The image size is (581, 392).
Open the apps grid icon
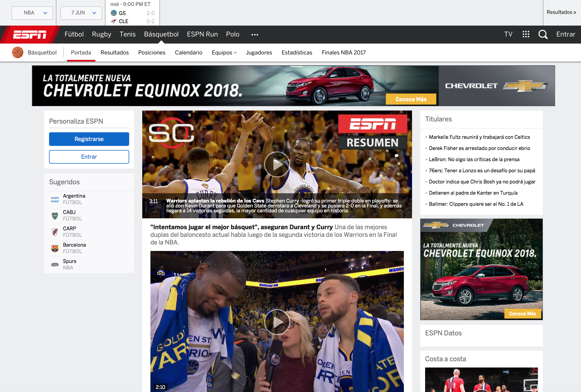click(526, 34)
